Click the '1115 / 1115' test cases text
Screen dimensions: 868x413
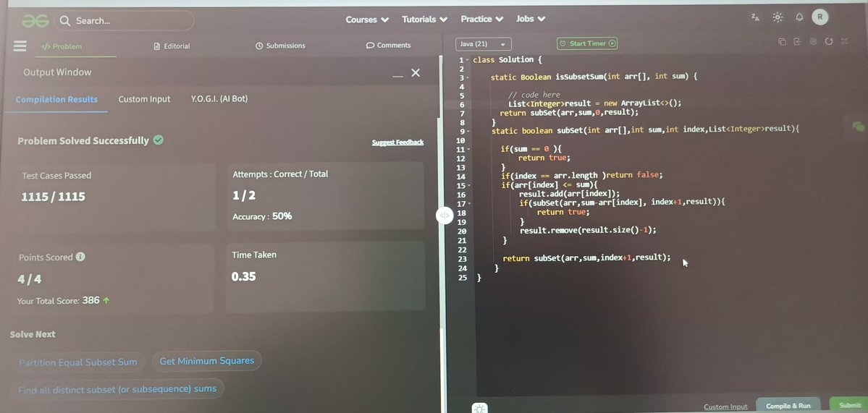click(x=53, y=197)
